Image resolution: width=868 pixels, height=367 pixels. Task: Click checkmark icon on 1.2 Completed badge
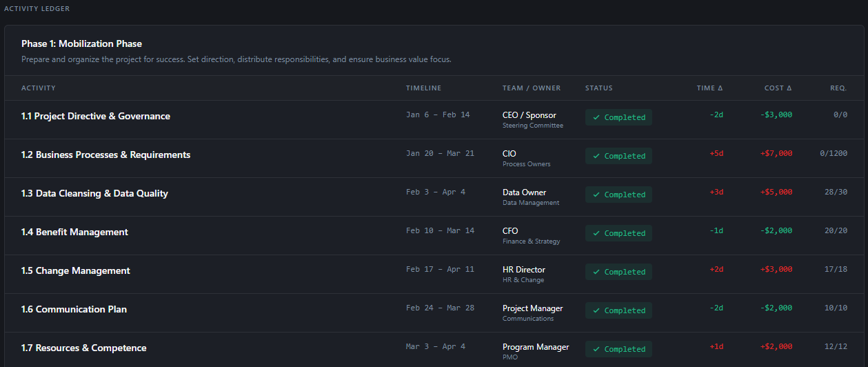[x=596, y=157]
